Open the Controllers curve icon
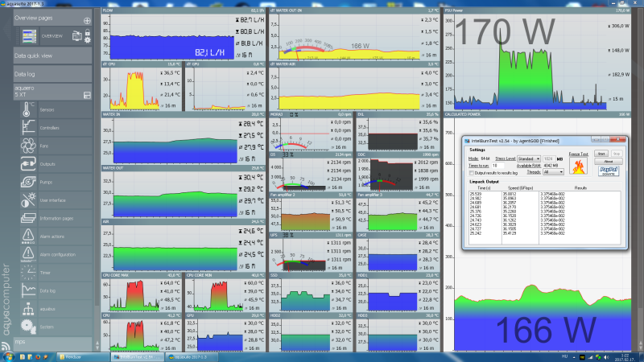 pos(28,128)
